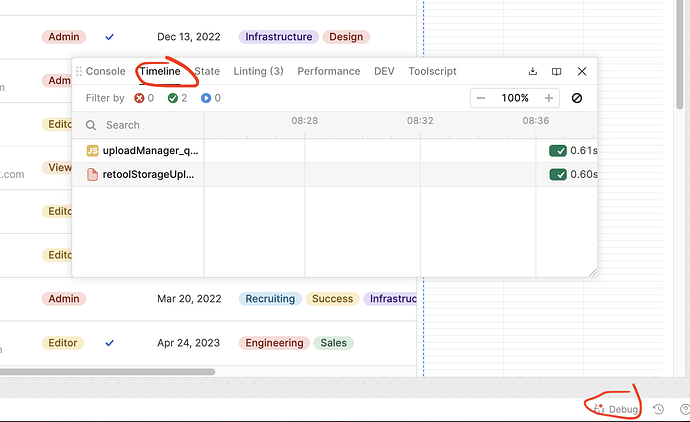690x422 pixels.
Task: Open the Linting (3) tab
Action: (258, 72)
